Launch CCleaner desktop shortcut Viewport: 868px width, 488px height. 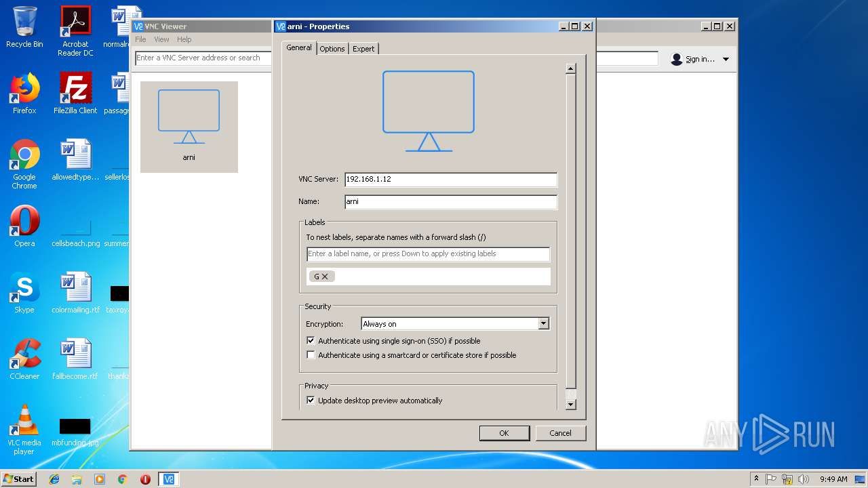pos(24,360)
